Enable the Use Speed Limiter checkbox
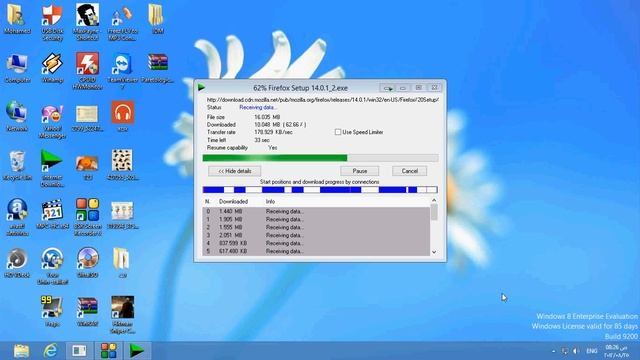640x360 pixels. (x=338, y=132)
